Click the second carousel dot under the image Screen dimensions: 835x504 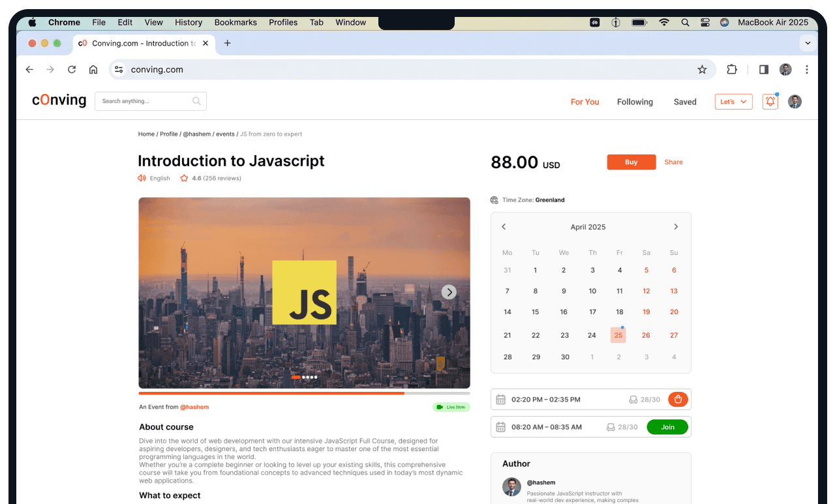click(x=304, y=377)
